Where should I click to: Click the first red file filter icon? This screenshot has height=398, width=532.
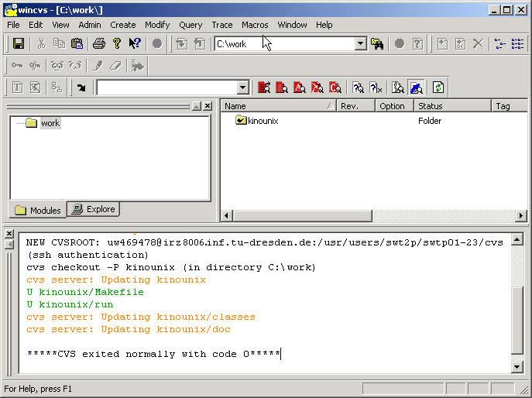264,87
